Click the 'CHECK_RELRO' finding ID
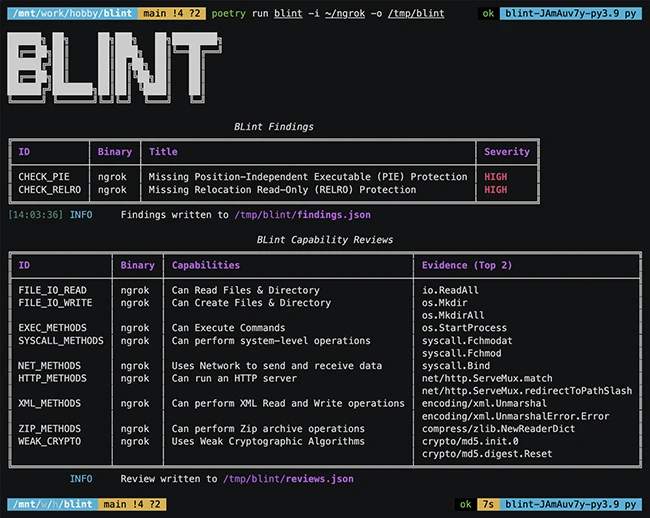 click(x=50, y=190)
